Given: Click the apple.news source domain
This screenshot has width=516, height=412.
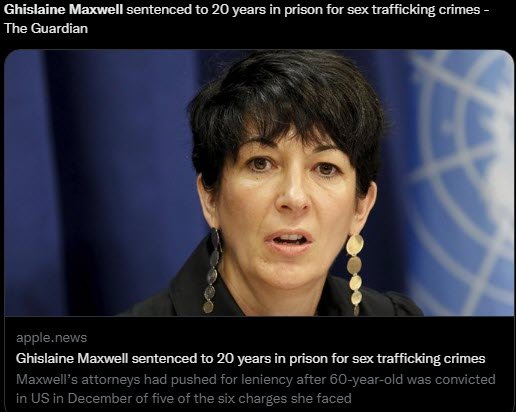Looking at the screenshot, I should 51,338.
